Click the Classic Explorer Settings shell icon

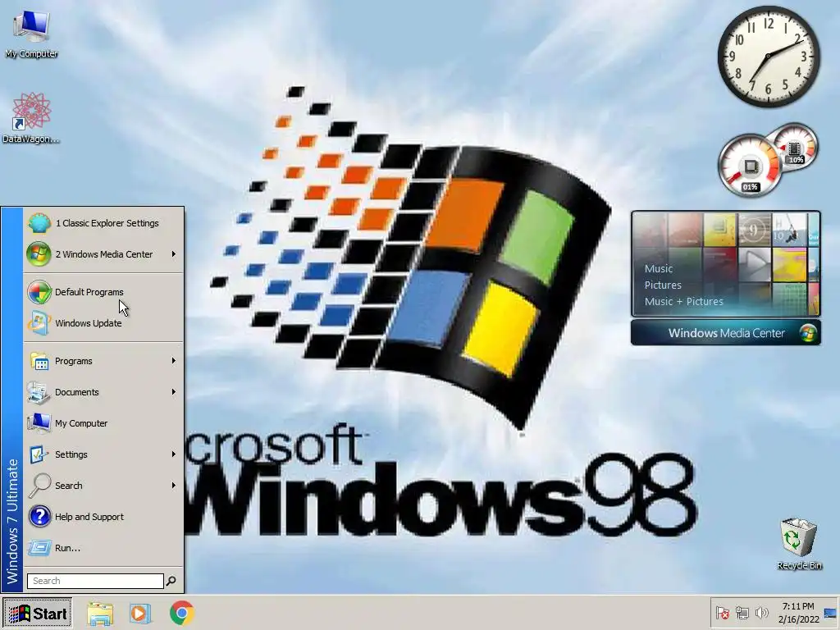pos(39,223)
